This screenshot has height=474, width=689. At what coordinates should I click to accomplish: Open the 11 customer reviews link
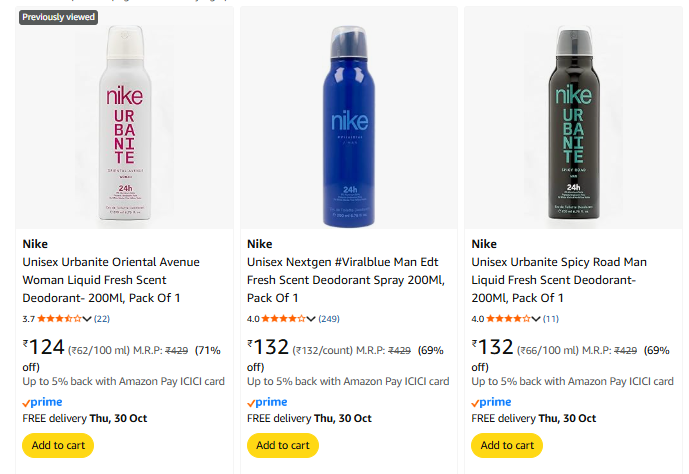[551, 319]
